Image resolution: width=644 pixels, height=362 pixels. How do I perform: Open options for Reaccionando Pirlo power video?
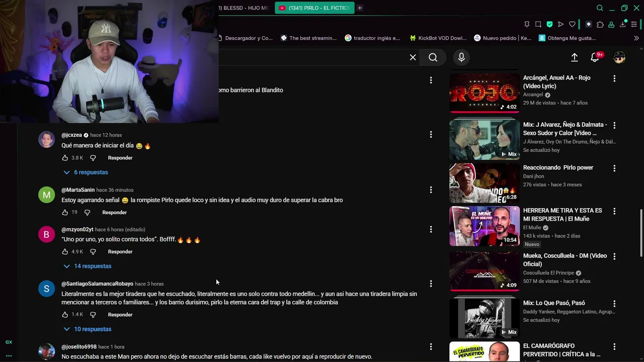614,168
